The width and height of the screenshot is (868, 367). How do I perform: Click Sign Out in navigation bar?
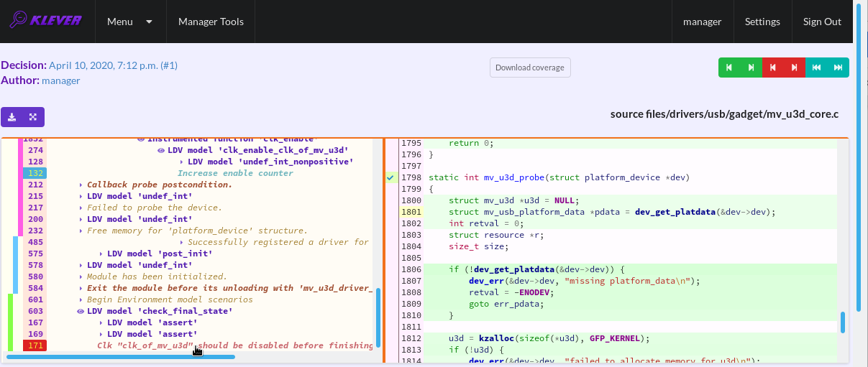click(x=822, y=22)
